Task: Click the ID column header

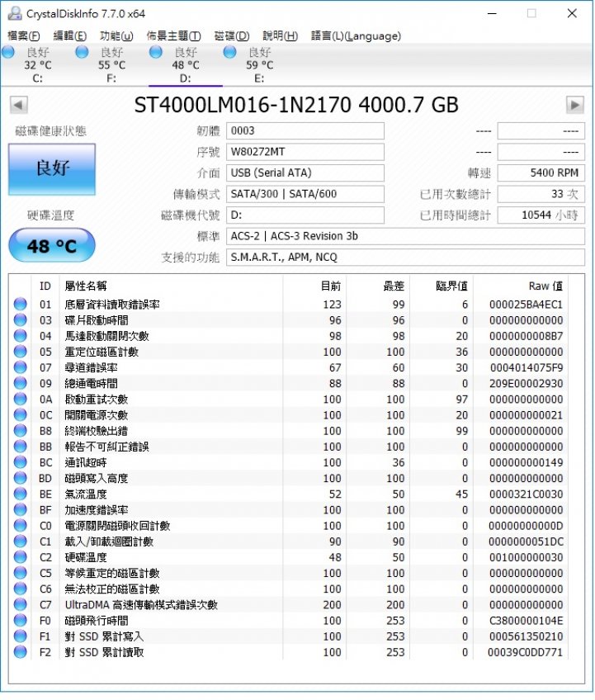Action: 45,286
